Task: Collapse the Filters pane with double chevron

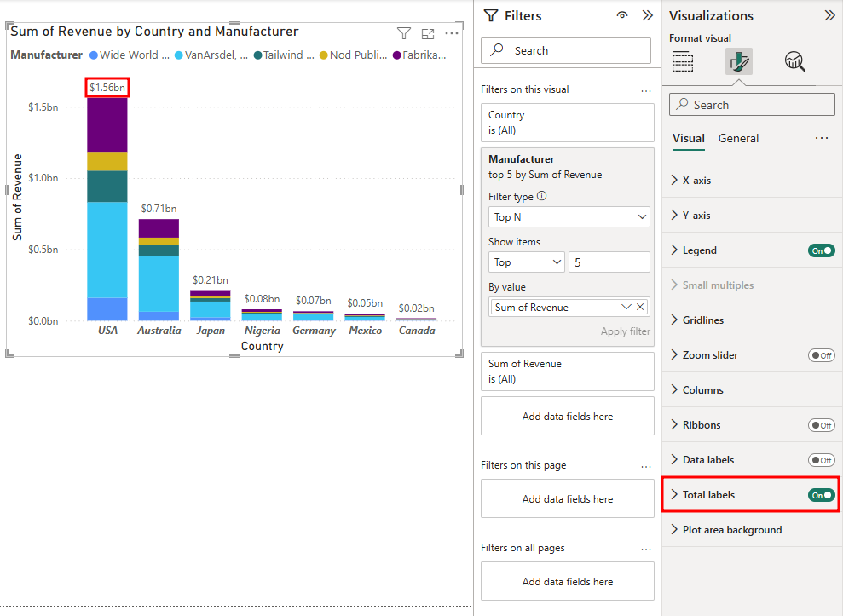Action: pos(647,15)
